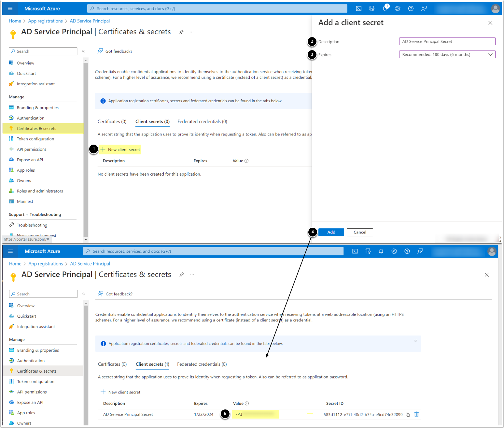Switch to Certificates (0) tab in upper view
This screenshot has height=428, width=504.
[112, 121]
